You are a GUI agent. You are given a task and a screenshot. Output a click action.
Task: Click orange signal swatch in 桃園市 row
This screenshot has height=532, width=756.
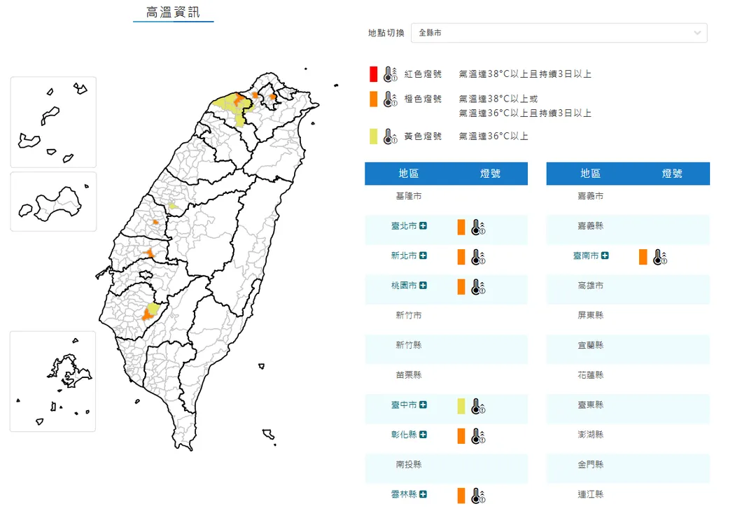[x=461, y=287]
